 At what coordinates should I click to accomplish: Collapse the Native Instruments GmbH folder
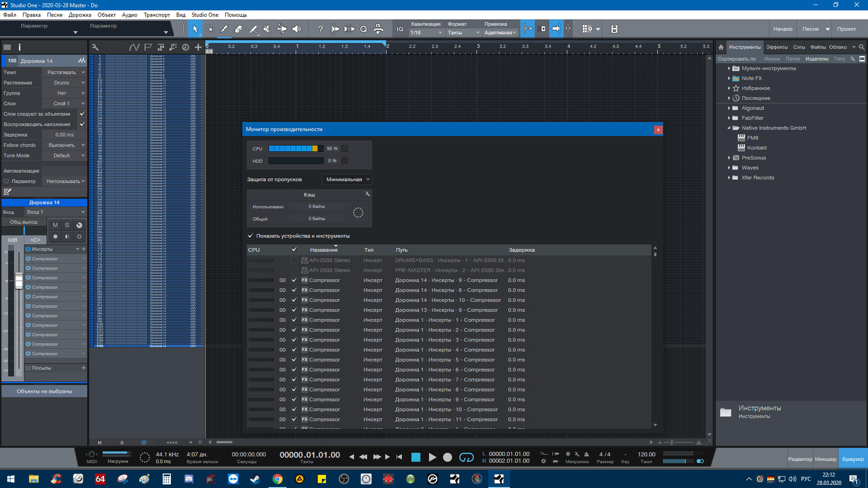pyautogui.click(x=729, y=128)
